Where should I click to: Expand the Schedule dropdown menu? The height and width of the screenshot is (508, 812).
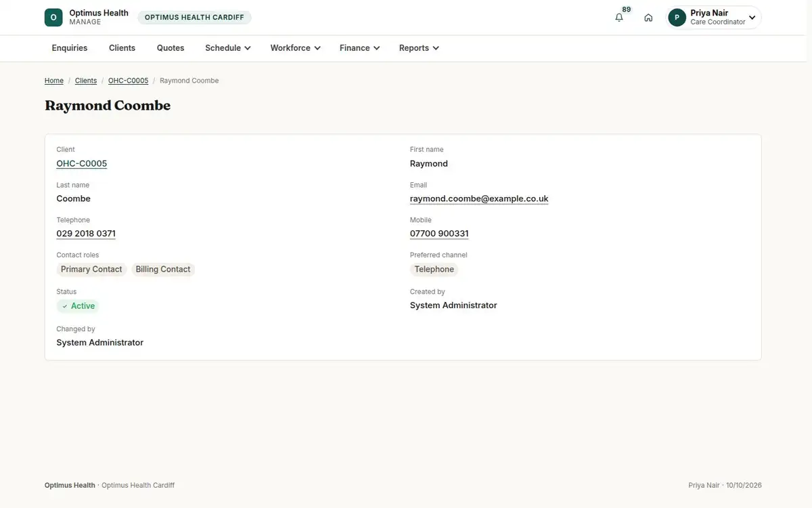coord(228,48)
